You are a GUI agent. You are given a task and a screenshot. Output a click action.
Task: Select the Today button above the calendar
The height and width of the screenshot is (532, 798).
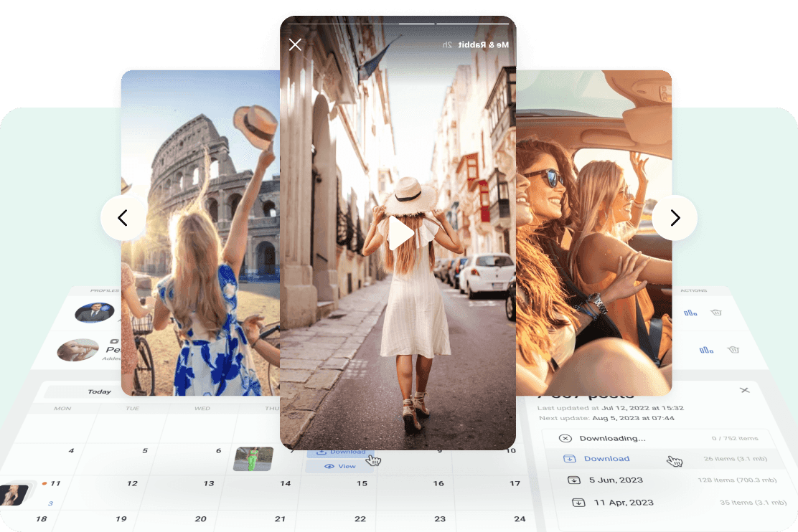(99, 391)
